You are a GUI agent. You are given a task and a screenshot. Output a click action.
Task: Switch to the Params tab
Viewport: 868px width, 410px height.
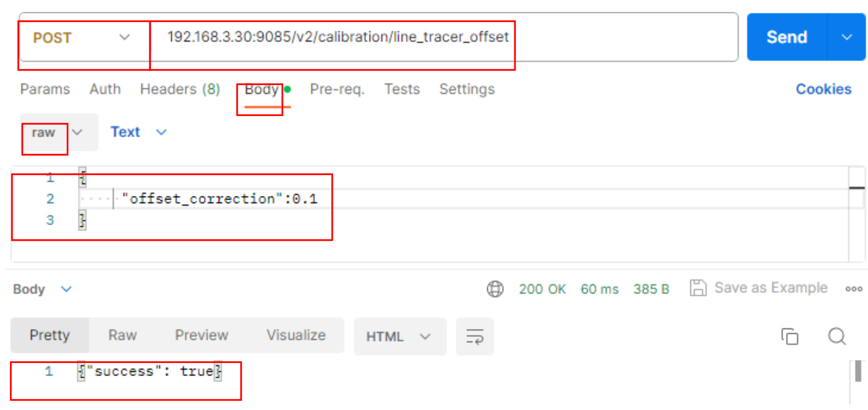click(45, 89)
